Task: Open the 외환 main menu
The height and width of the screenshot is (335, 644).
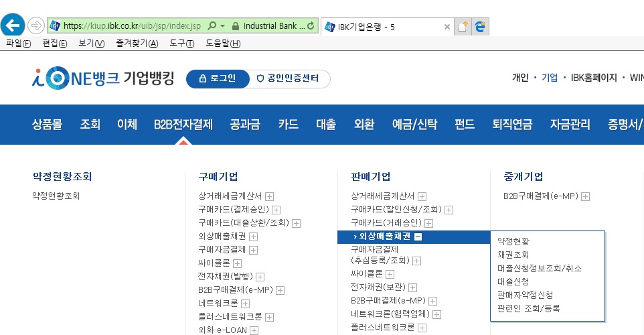Action: pyautogui.click(x=364, y=124)
